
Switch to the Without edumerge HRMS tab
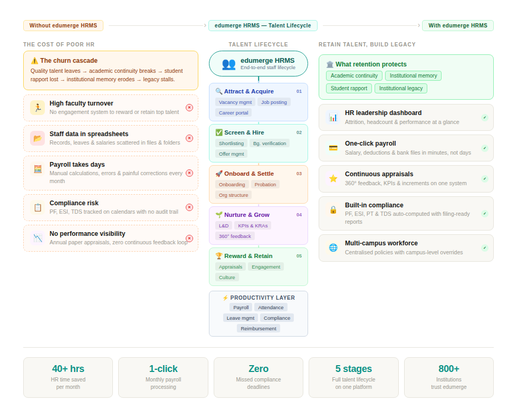click(63, 25)
